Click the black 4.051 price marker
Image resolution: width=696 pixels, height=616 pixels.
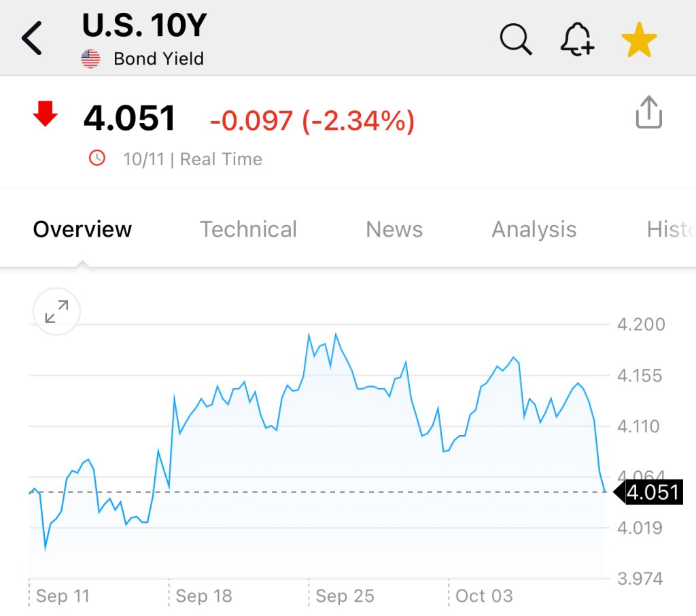[x=651, y=492]
